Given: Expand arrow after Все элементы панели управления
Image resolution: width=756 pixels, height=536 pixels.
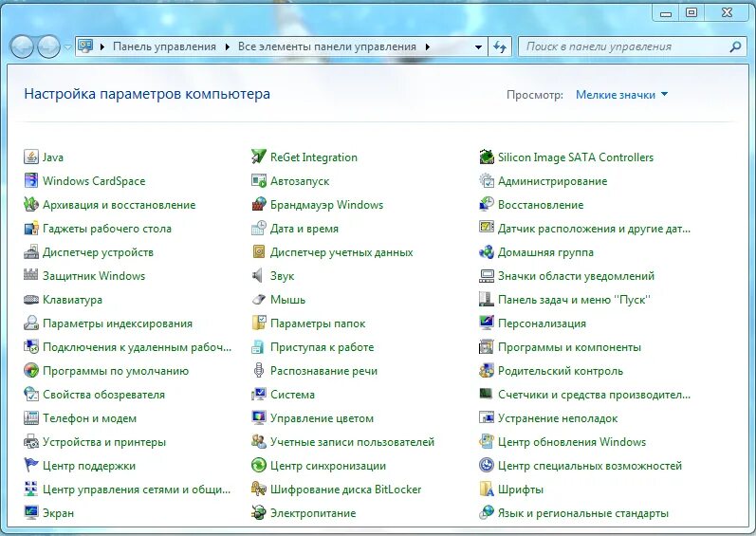Looking at the screenshot, I should pos(428,46).
